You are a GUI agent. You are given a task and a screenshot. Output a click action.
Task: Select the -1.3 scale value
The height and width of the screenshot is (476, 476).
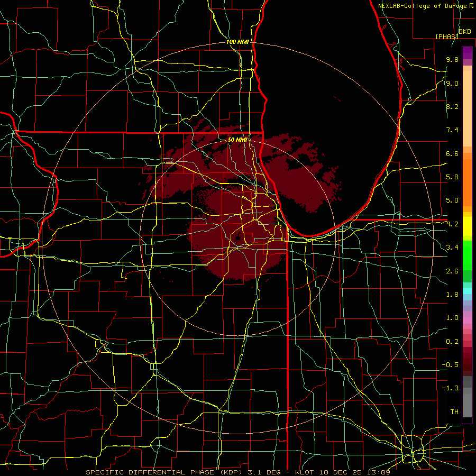[x=450, y=388]
